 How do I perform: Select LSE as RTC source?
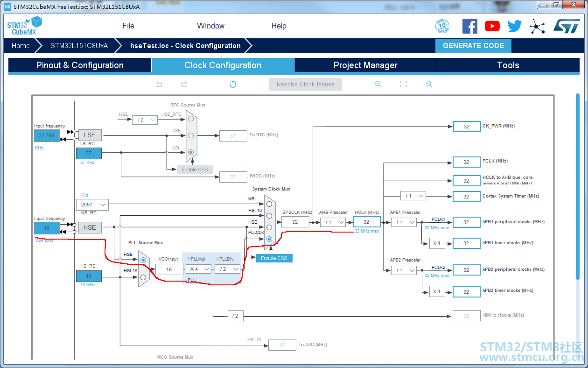click(190, 135)
